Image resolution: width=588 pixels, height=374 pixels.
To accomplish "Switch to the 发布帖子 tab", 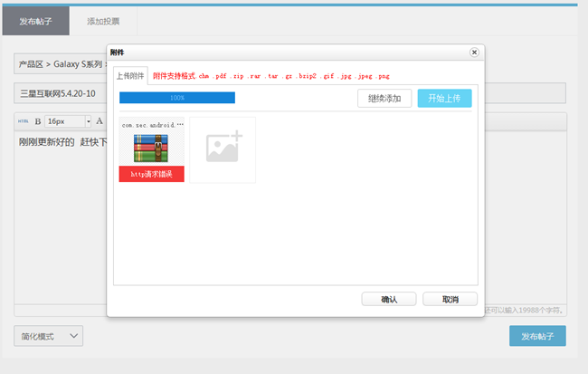I will pyautogui.click(x=35, y=20).
